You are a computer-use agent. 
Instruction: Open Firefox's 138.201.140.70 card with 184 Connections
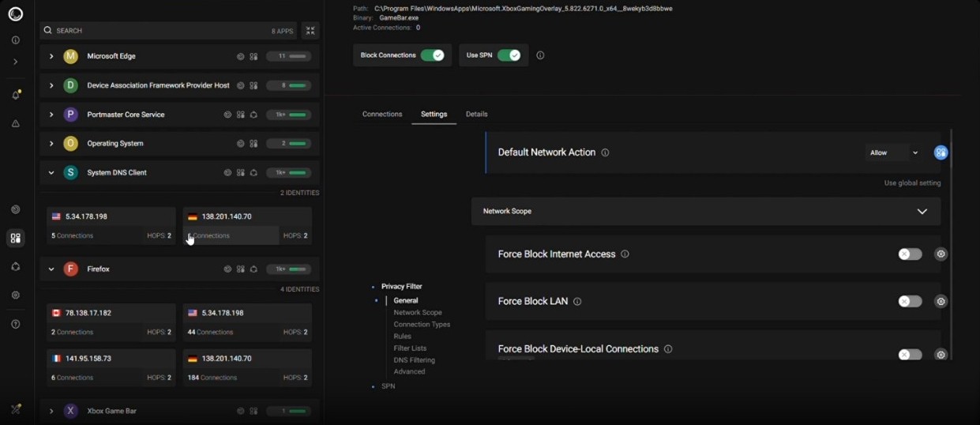click(247, 367)
